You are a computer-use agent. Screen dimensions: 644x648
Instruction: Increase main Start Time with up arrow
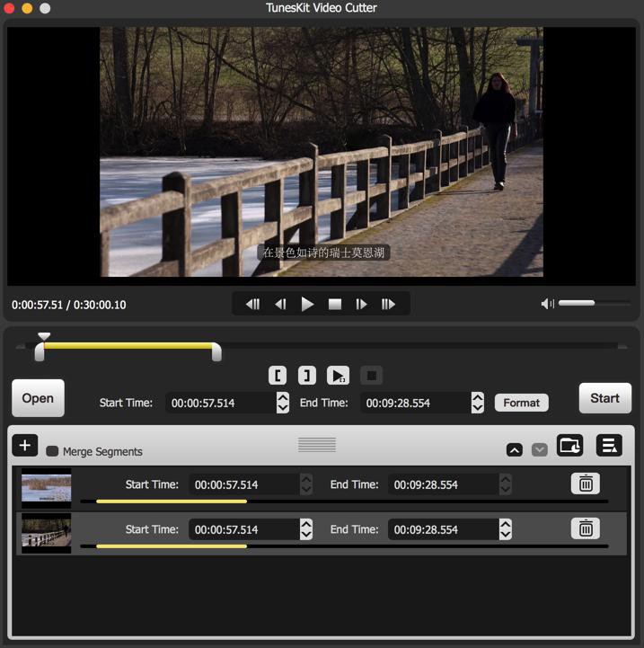[x=283, y=398]
